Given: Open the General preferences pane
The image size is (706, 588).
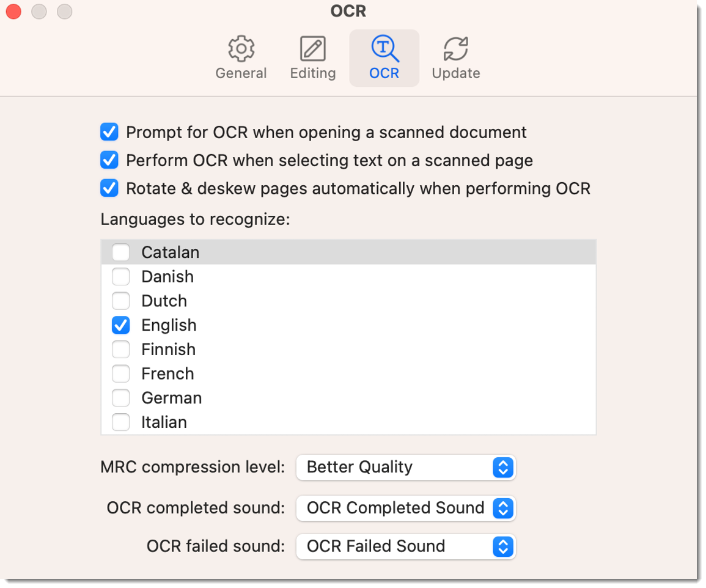Looking at the screenshot, I should [241, 57].
